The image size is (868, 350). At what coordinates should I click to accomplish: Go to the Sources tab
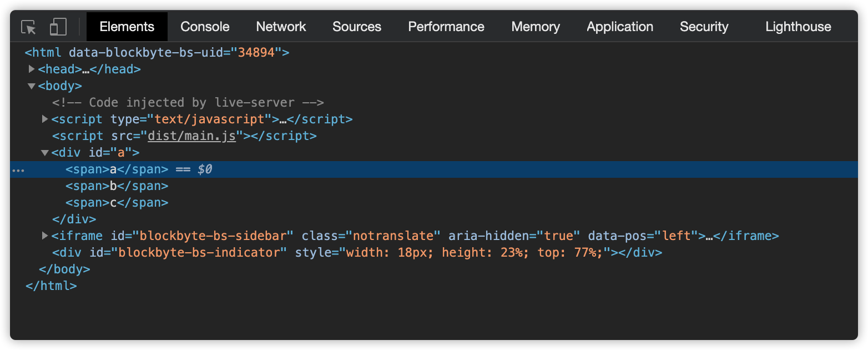click(357, 27)
